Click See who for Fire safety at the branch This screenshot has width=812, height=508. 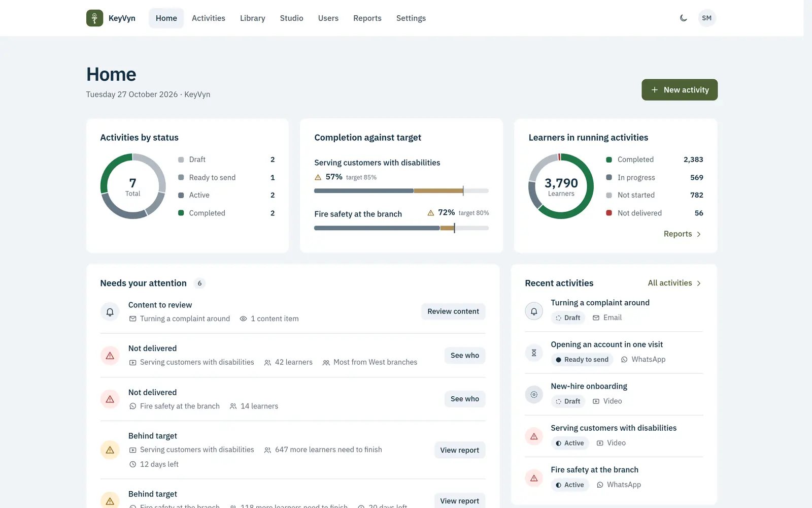(x=465, y=399)
